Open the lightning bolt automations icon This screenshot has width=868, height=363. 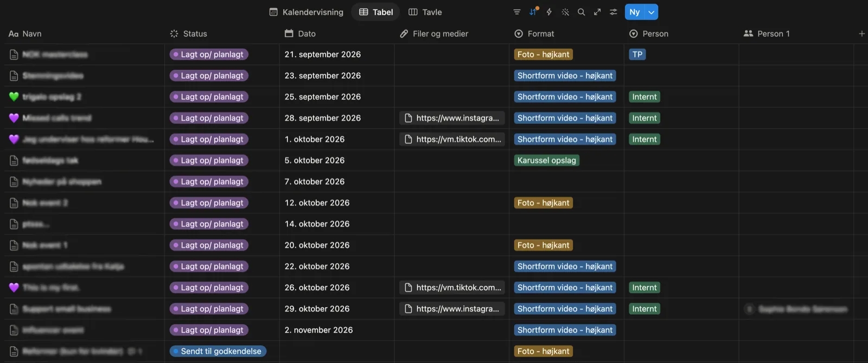point(549,12)
